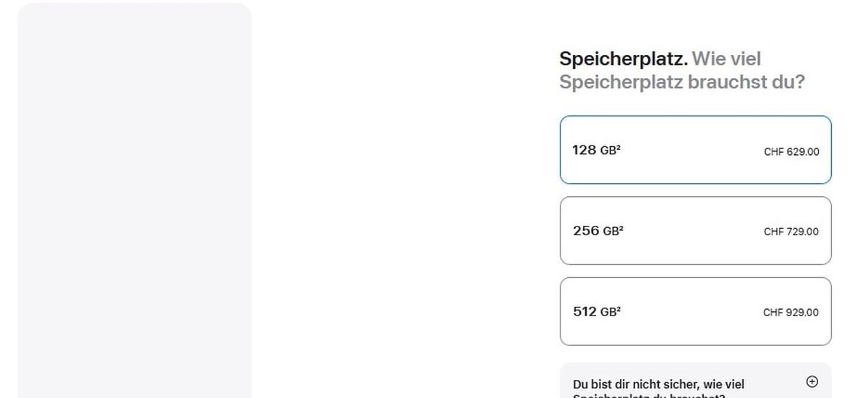Viewport: 868px width, 398px height.
Task: Click the CHF 729.00 price
Action: (791, 232)
